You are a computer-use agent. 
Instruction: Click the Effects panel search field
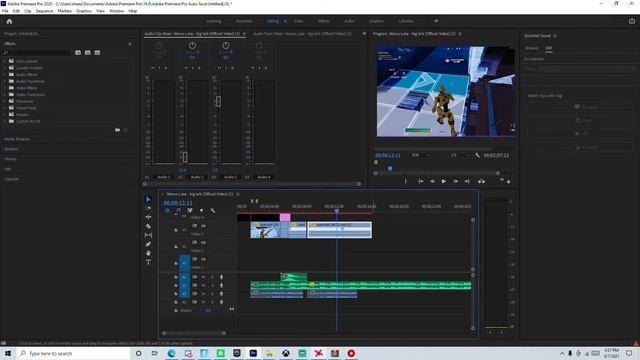click(x=38, y=53)
